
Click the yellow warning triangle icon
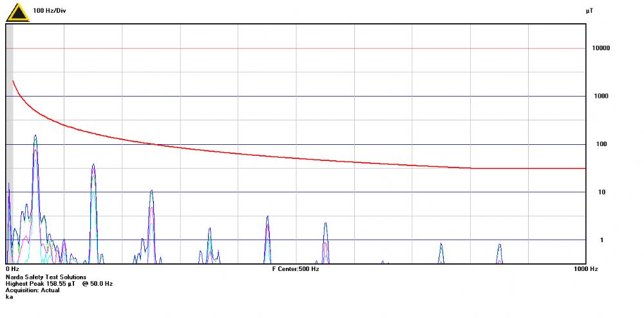coord(17,12)
